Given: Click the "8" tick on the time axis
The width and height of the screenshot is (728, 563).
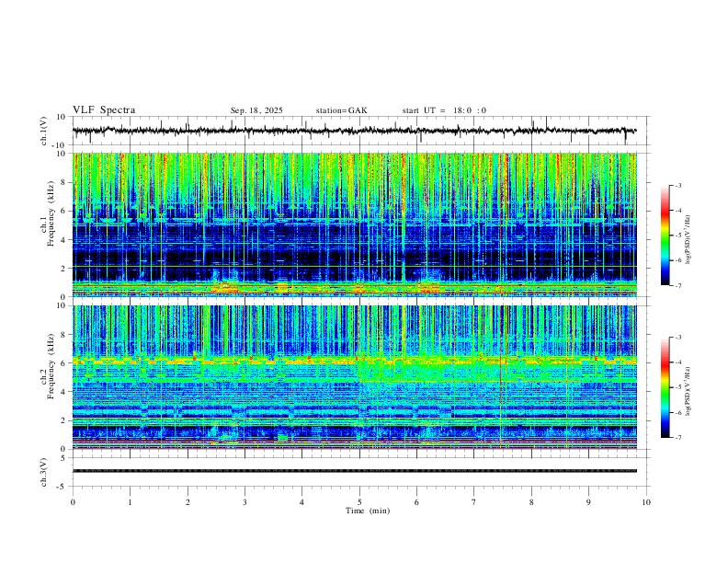Looking at the screenshot, I should [x=531, y=502].
